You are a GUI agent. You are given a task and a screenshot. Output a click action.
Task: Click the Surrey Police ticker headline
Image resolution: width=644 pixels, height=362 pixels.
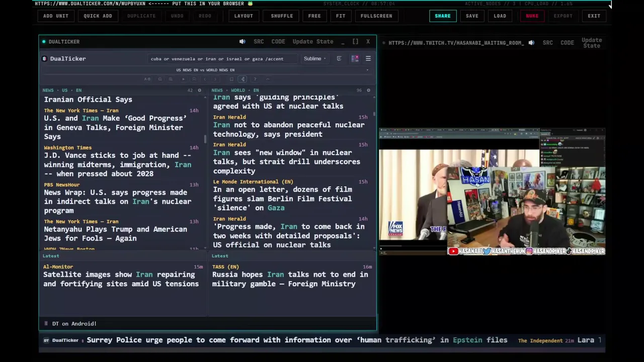click(297, 340)
